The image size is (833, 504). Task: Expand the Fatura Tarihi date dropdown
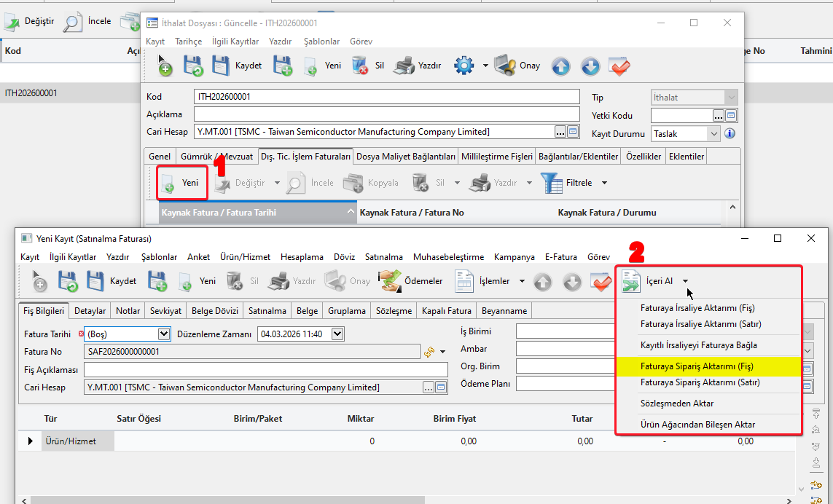[164, 334]
